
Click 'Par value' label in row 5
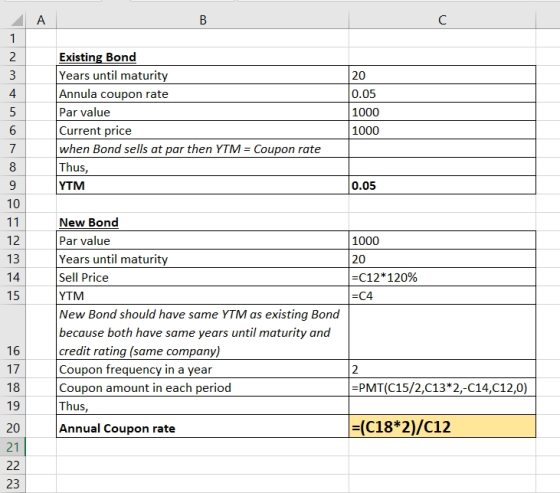point(202,112)
